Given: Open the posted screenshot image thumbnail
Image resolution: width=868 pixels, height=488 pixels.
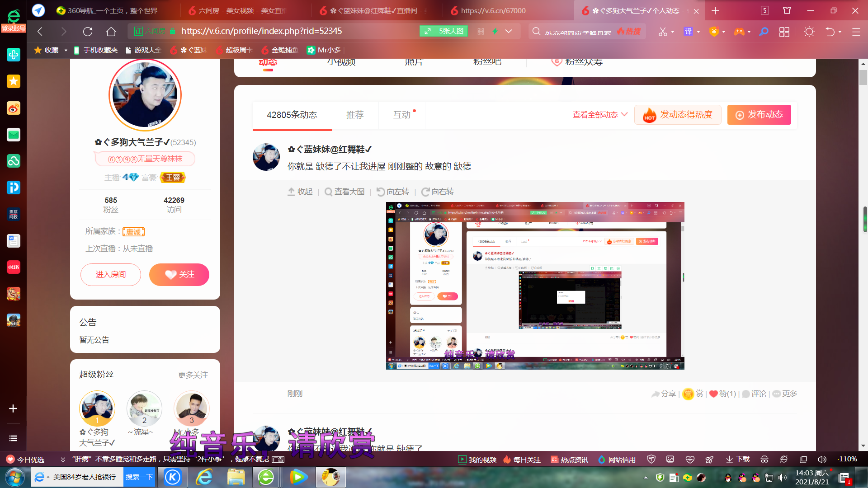Looking at the screenshot, I should 535,286.
